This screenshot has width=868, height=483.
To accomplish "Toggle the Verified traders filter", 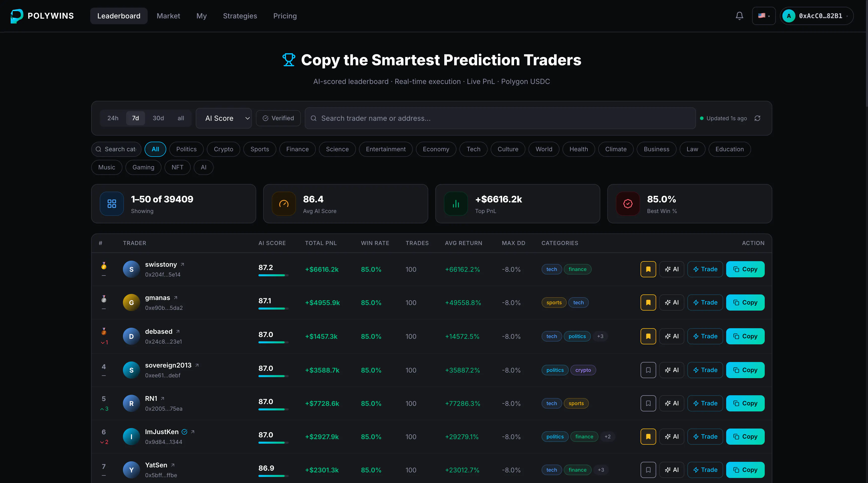I will pos(278,118).
